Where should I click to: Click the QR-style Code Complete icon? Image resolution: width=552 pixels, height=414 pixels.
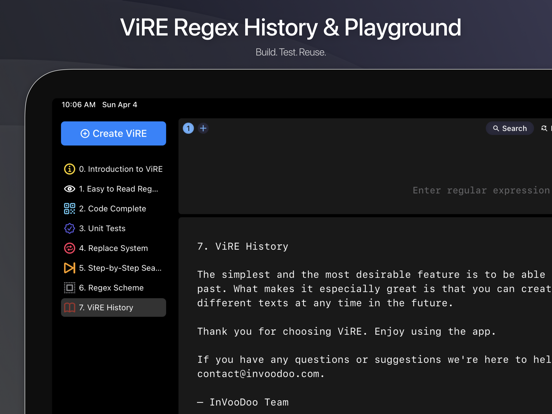coord(69,209)
